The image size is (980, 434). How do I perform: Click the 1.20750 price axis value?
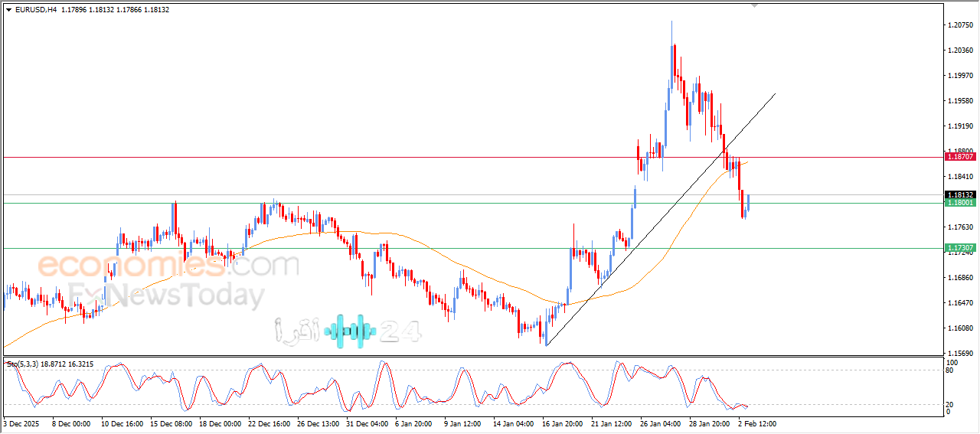960,25
